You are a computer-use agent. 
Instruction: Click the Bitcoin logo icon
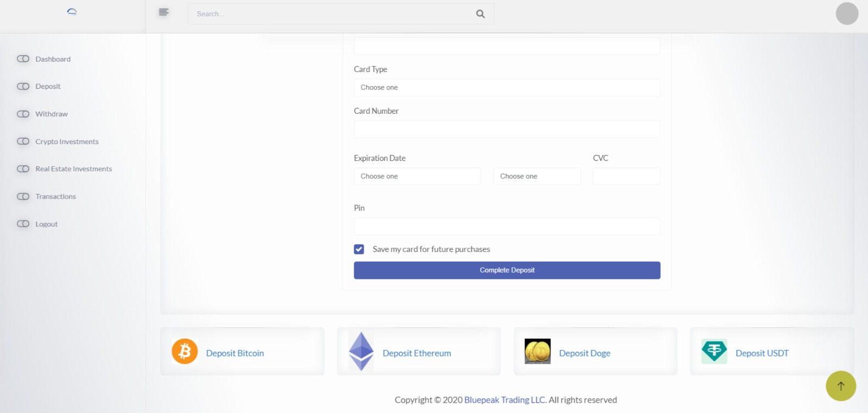tap(184, 351)
